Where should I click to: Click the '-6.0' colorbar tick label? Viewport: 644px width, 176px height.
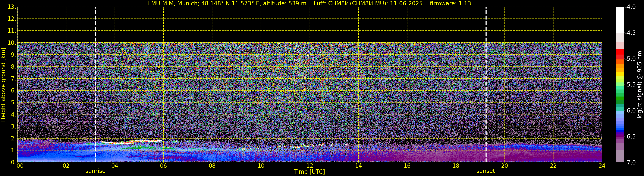pos(630,110)
